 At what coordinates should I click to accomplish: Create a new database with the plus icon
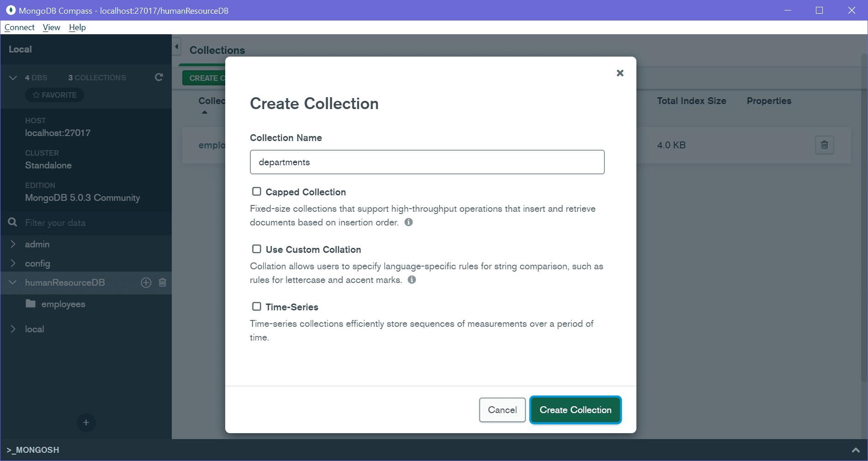86,423
